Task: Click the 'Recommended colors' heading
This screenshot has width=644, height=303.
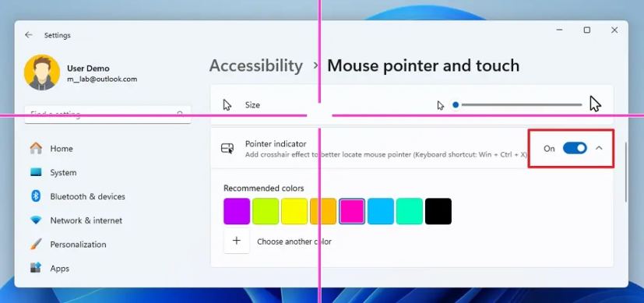Action: point(264,188)
